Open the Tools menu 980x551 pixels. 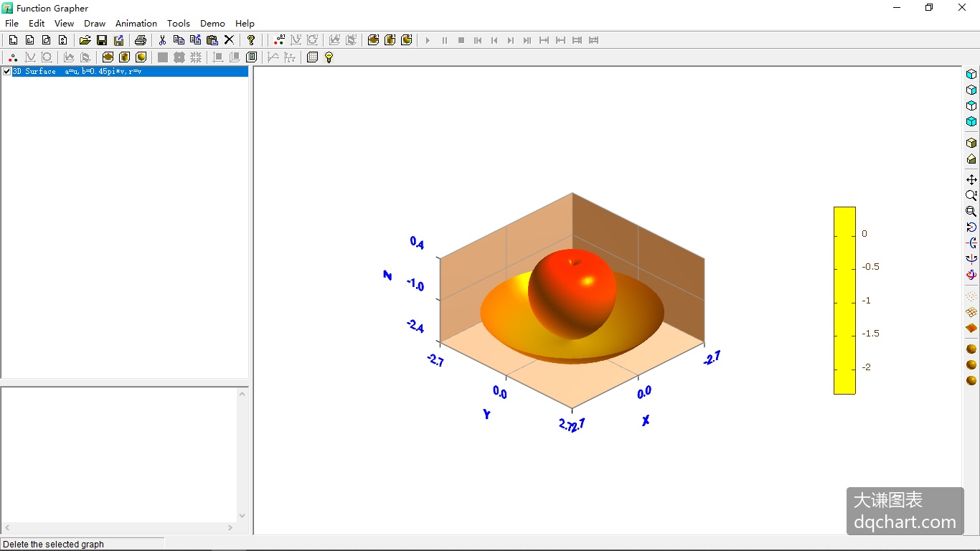[x=179, y=23]
